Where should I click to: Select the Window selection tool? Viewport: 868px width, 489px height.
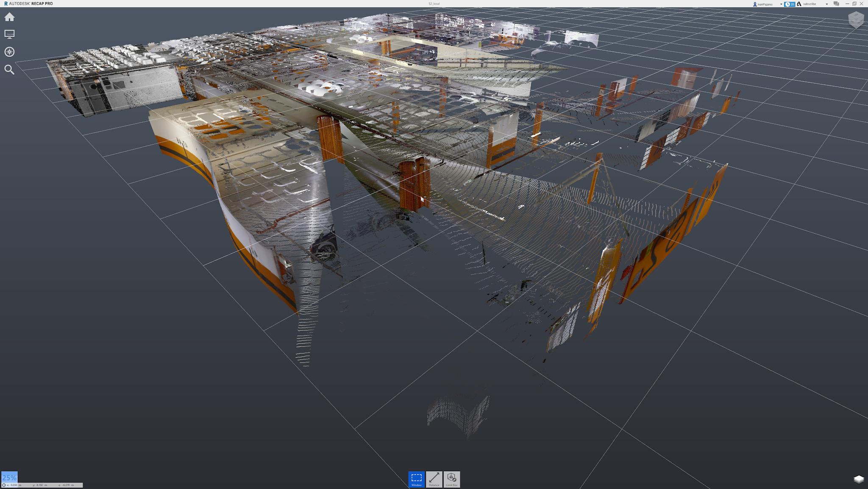click(417, 479)
